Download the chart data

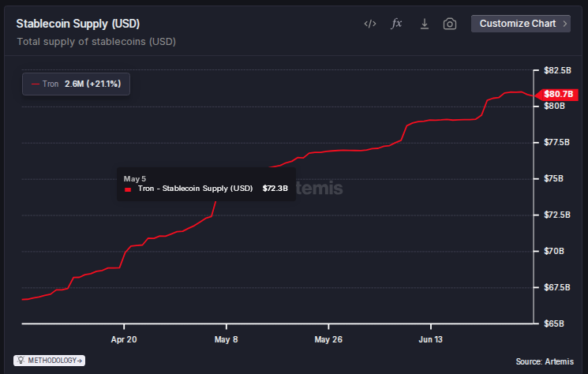424,24
